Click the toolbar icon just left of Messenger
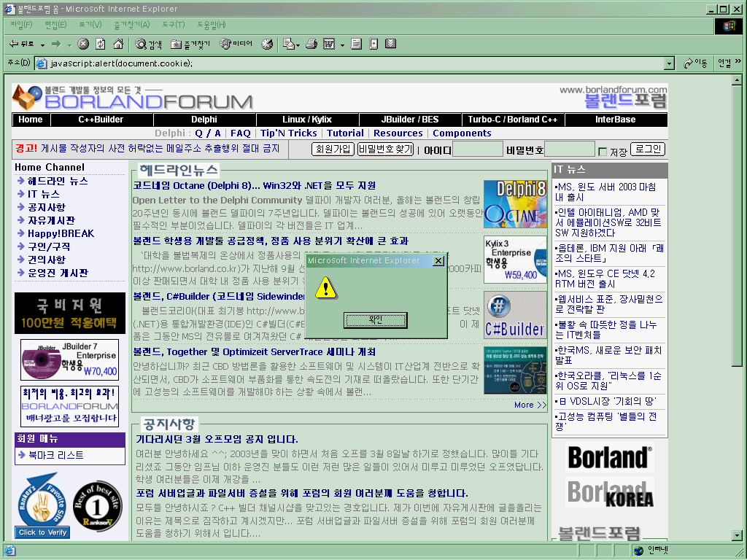This screenshot has height=560, width=747. pos(374,44)
